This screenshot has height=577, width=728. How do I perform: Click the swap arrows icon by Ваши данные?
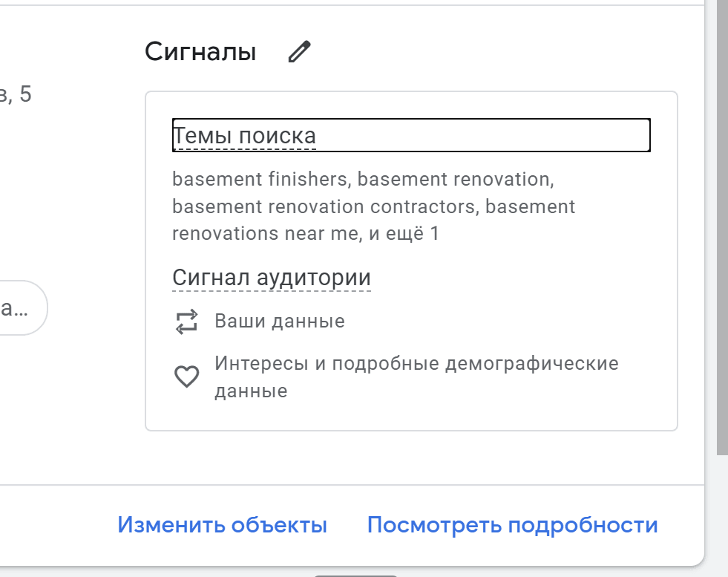(187, 322)
